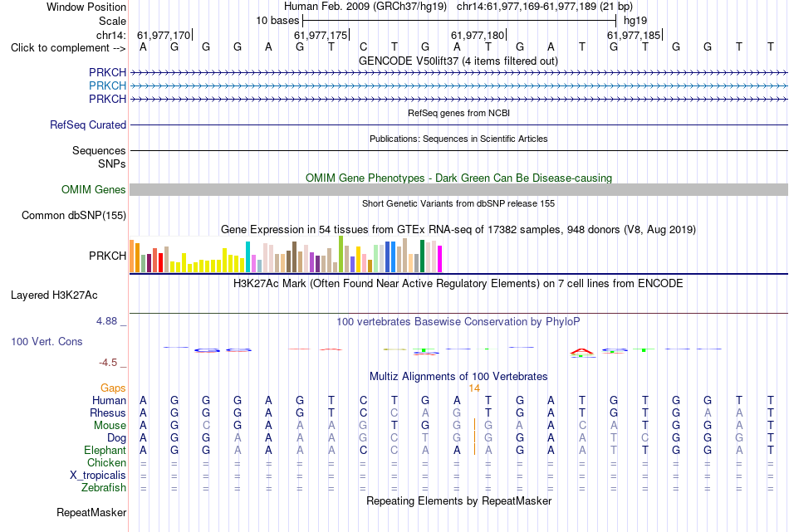
Task: Select the orange Gaps label
Action: (x=113, y=388)
